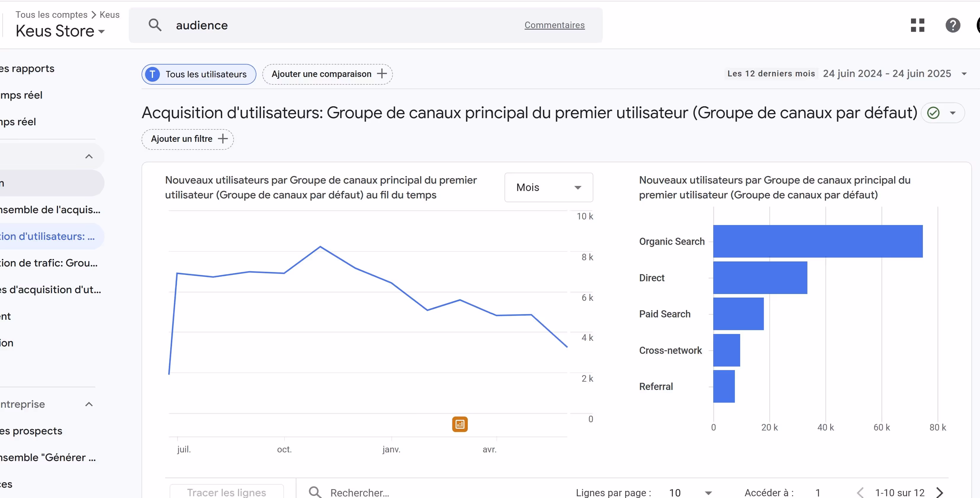The height and width of the screenshot is (498, 980).
Task: Open the Google apps grid icon
Action: coord(917,25)
